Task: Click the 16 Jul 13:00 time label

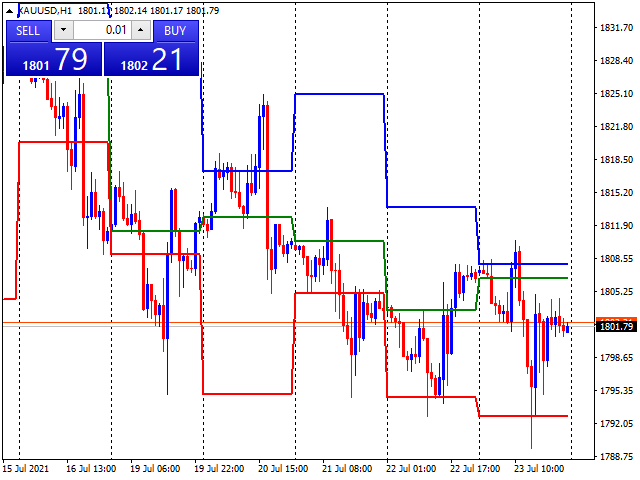Action: tap(91, 469)
